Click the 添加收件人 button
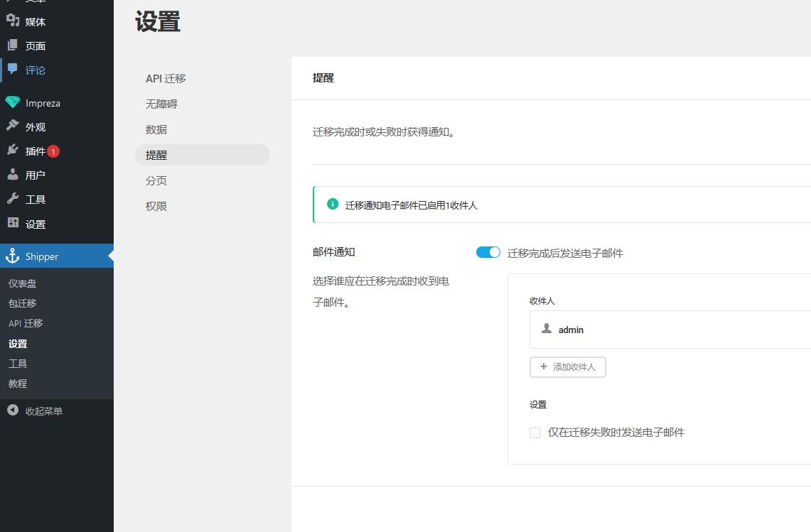Screen dimensions: 811x532 [x=567, y=367]
